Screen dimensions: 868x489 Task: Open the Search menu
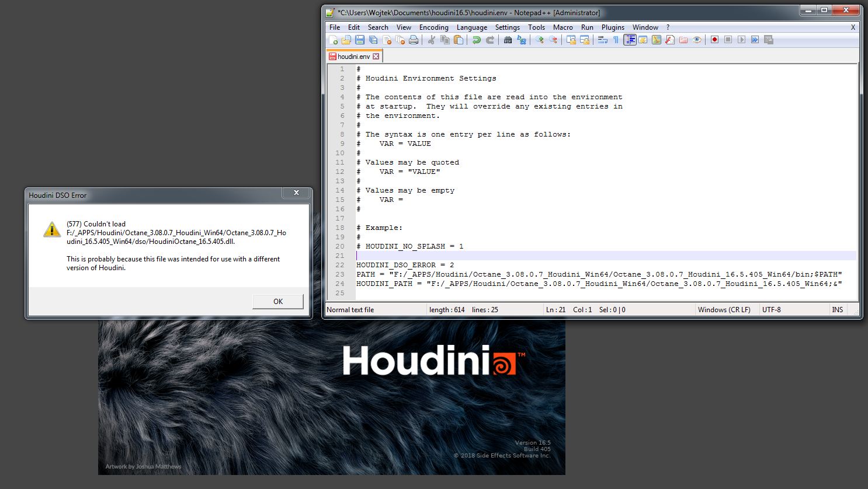pos(378,27)
